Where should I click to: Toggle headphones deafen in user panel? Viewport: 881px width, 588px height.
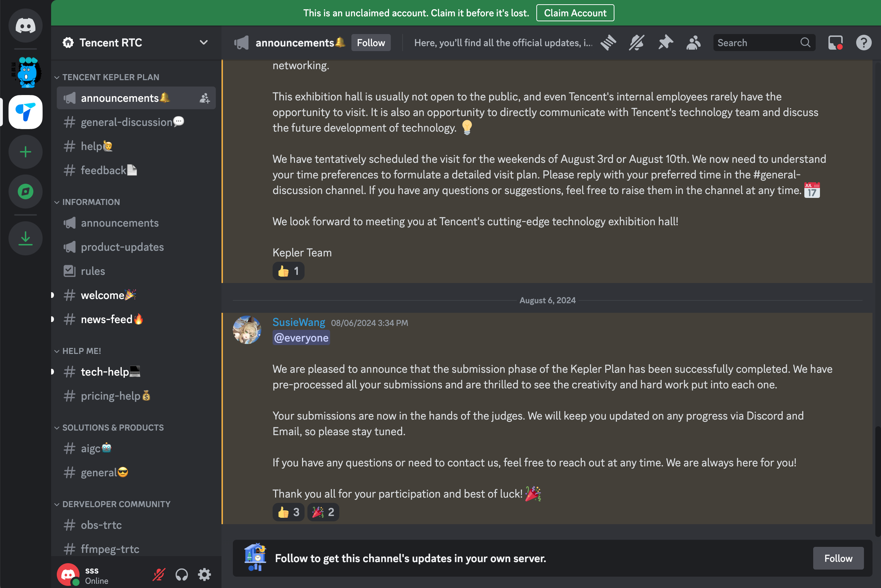(182, 575)
